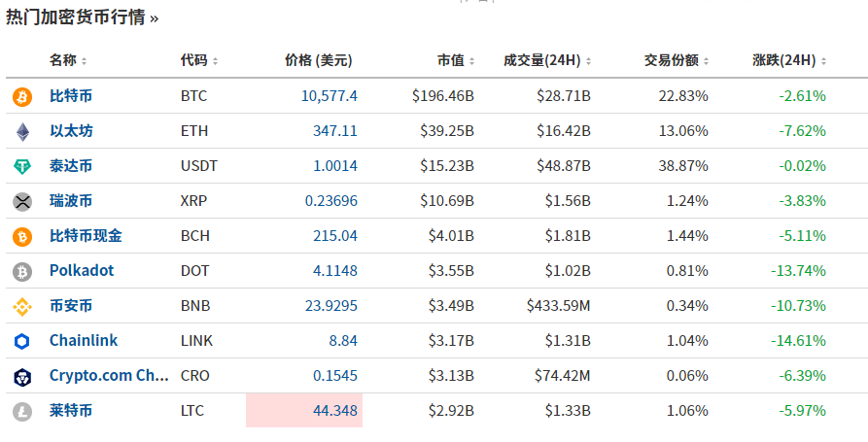Click 24H change -7.62%
Image resolution: width=868 pixels, height=442 pixels.
[x=802, y=130]
